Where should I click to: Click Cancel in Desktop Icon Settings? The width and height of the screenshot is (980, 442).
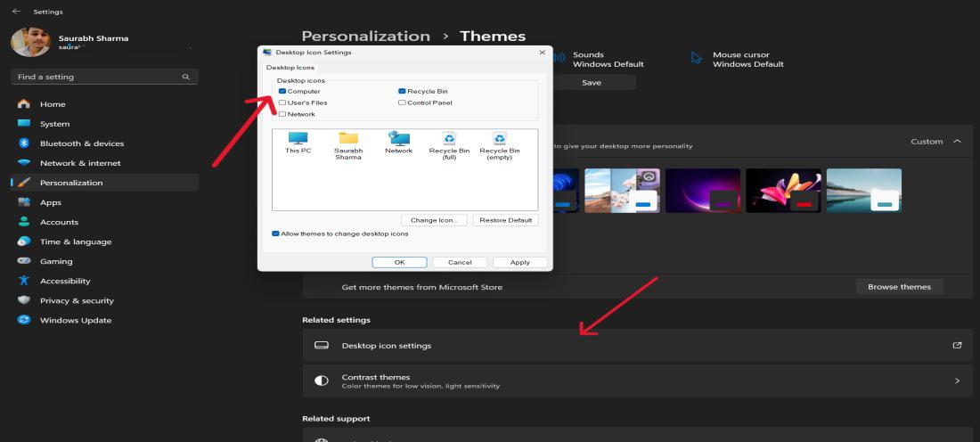460,263
